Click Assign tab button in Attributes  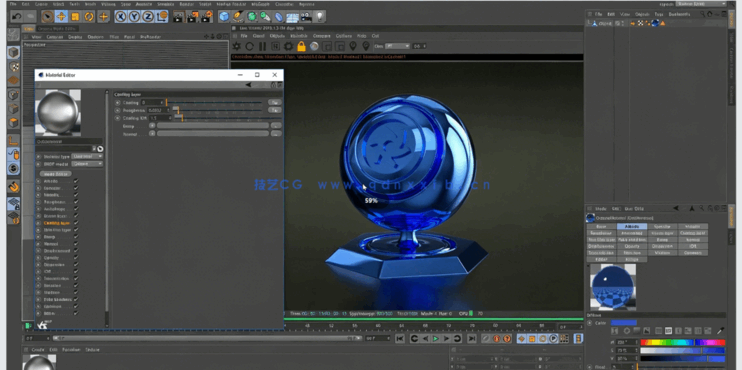coord(632,259)
